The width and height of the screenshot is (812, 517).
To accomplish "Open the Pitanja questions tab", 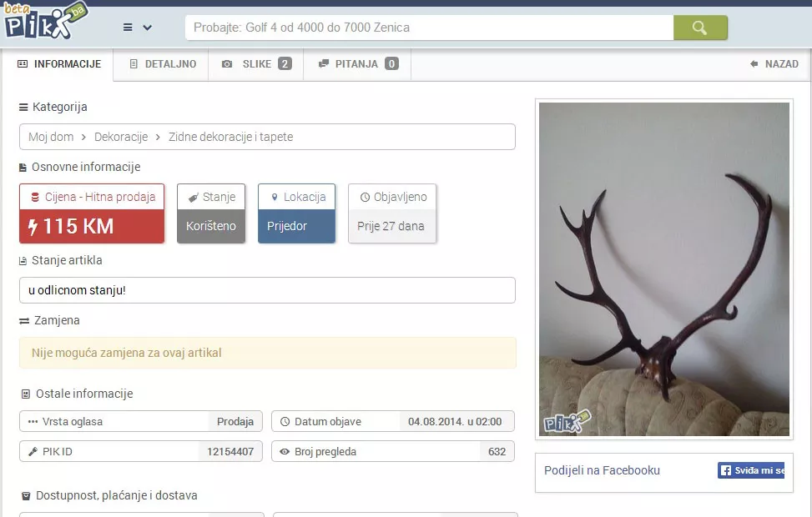I will 357,64.
